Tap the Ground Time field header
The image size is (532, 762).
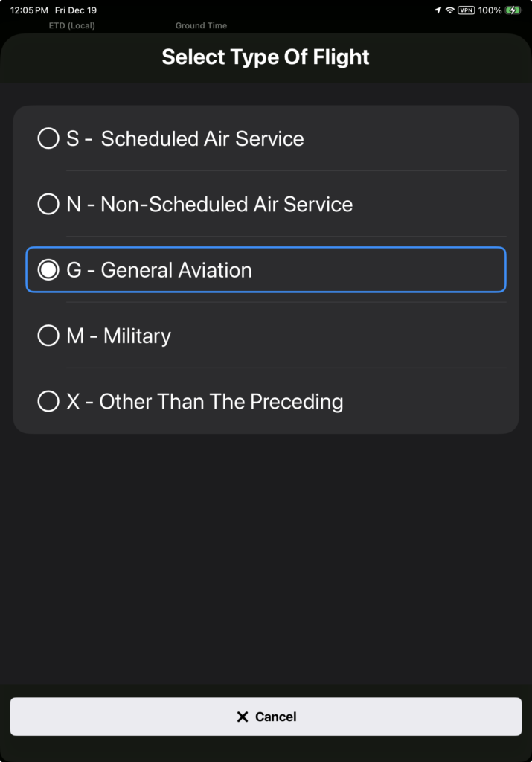201,25
